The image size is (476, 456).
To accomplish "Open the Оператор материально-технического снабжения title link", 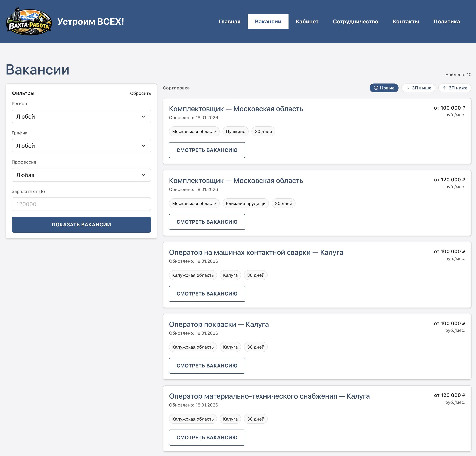I will [x=269, y=396].
